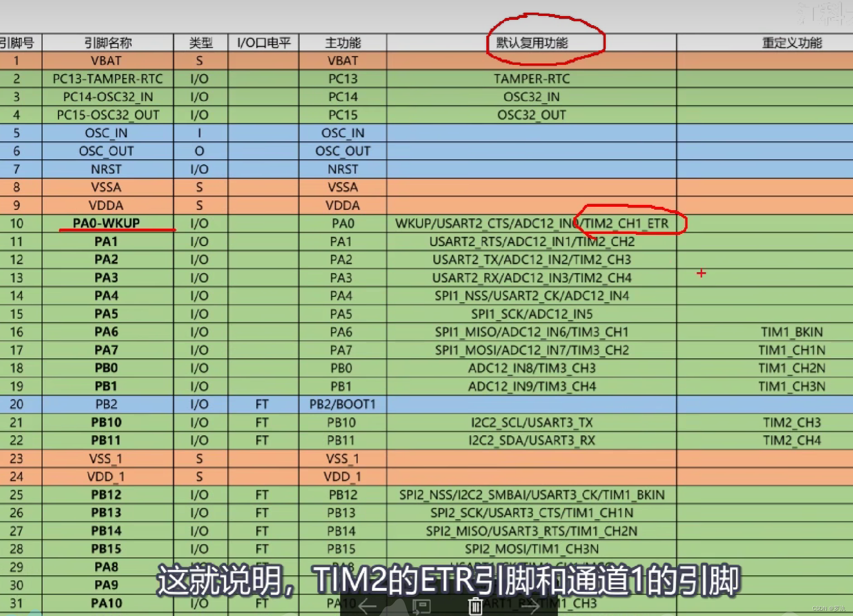The width and height of the screenshot is (853, 616).
Task: Click the red-circled 默认复用功能 column header
Action: coord(533,43)
